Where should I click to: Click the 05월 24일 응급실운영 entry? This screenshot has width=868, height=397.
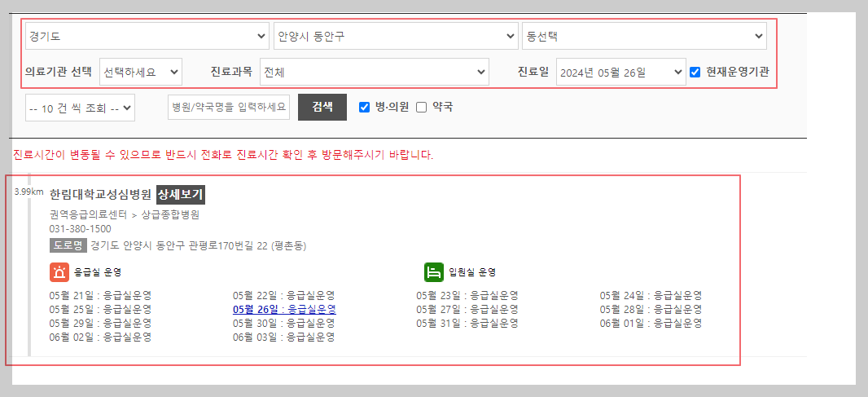[x=651, y=296]
